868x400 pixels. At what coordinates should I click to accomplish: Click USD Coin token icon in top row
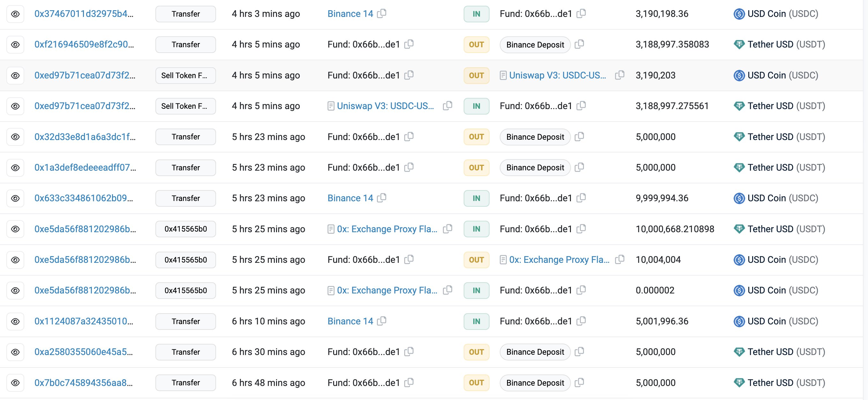click(739, 14)
